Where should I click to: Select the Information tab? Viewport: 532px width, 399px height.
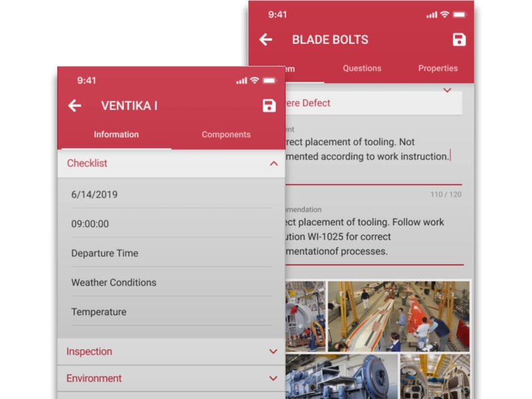pyautogui.click(x=116, y=134)
